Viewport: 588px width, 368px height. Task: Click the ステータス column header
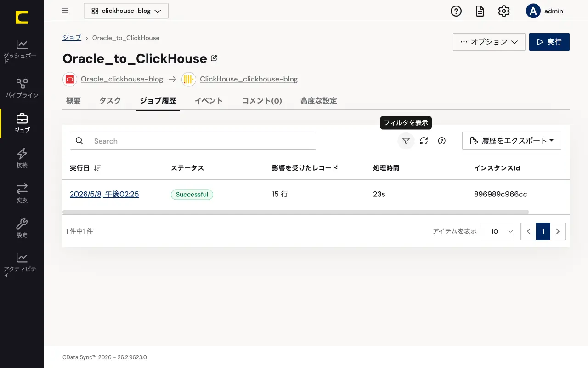[x=187, y=168]
